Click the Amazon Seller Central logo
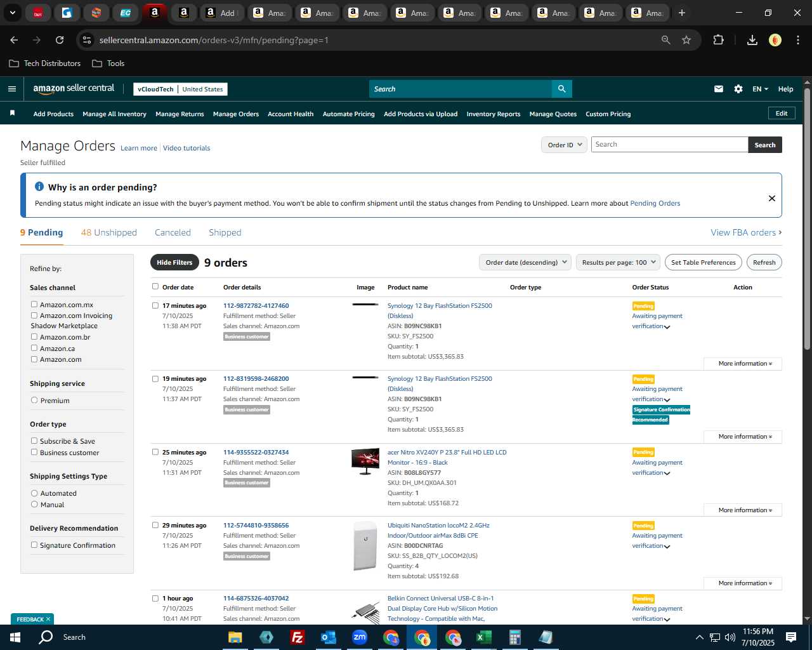Viewport: 812px width, 650px height. coord(74,89)
